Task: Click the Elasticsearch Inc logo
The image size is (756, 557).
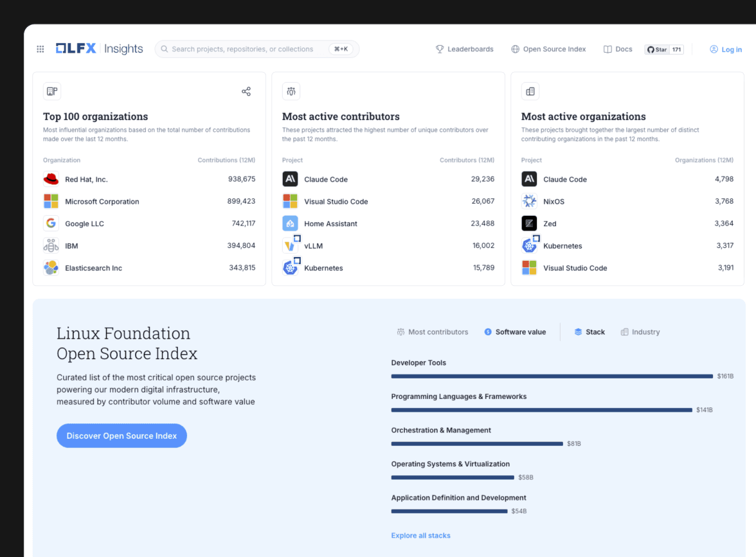Action: click(x=51, y=267)
